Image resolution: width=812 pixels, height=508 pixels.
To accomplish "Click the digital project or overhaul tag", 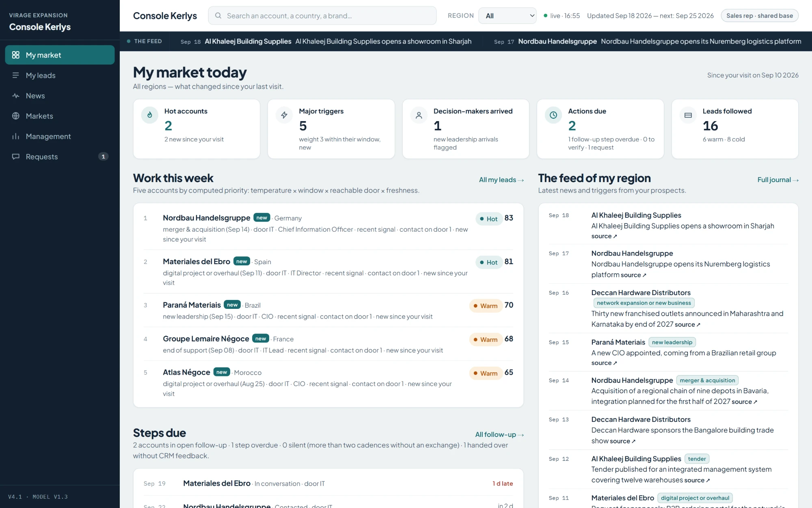I will point(695,498).
